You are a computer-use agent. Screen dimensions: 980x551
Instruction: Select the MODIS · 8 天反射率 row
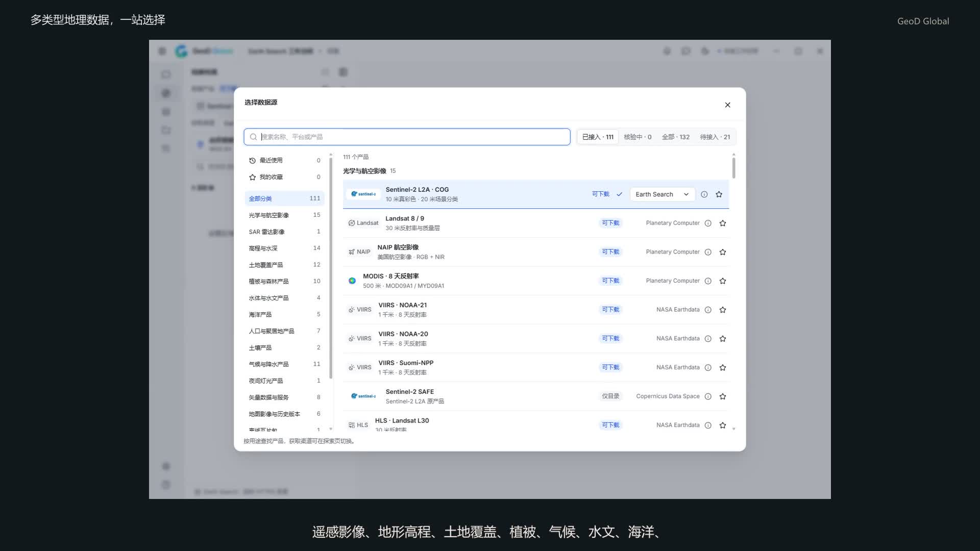pos(536,281)
